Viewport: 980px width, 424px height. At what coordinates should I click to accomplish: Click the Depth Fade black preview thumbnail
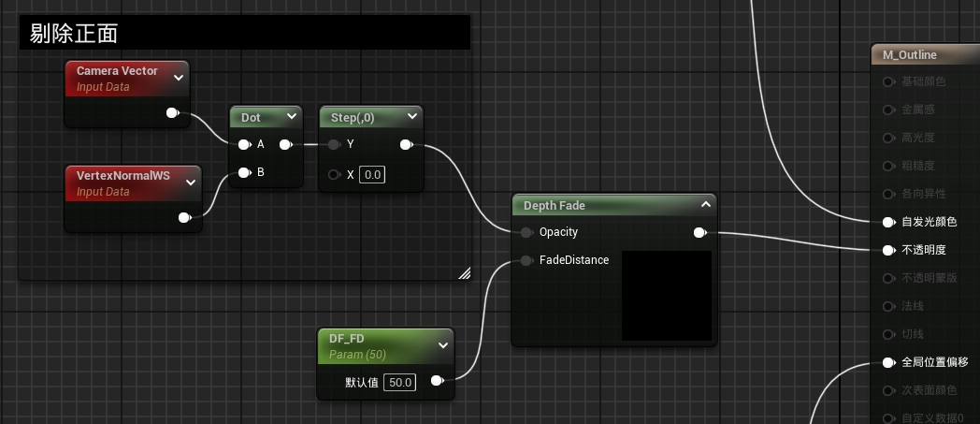point(667,295)
